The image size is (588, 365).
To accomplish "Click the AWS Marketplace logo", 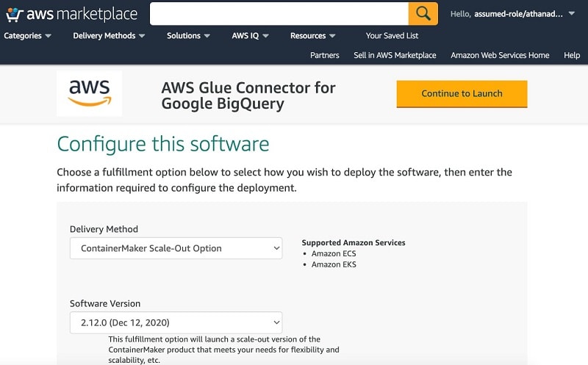I will click(71, 14).
